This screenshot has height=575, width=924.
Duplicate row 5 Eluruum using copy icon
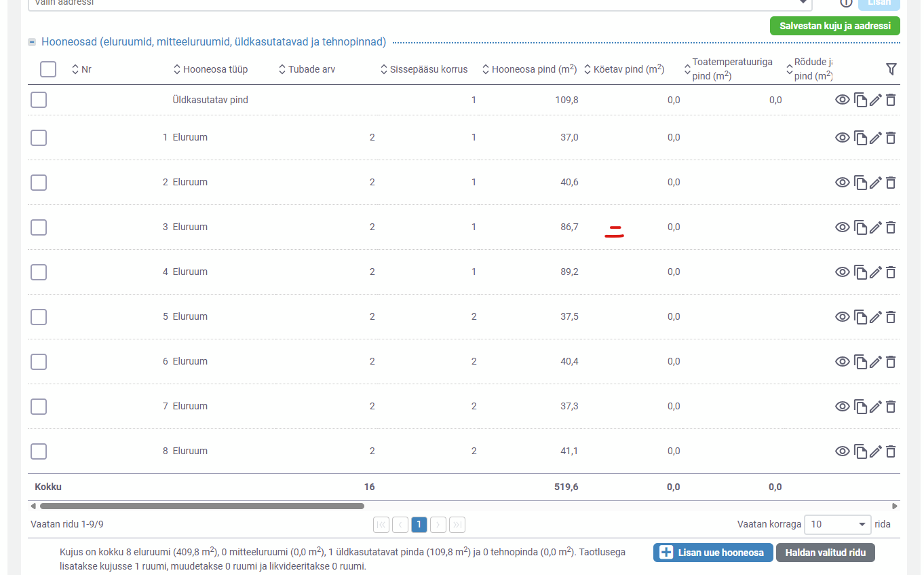pos(860,317)
